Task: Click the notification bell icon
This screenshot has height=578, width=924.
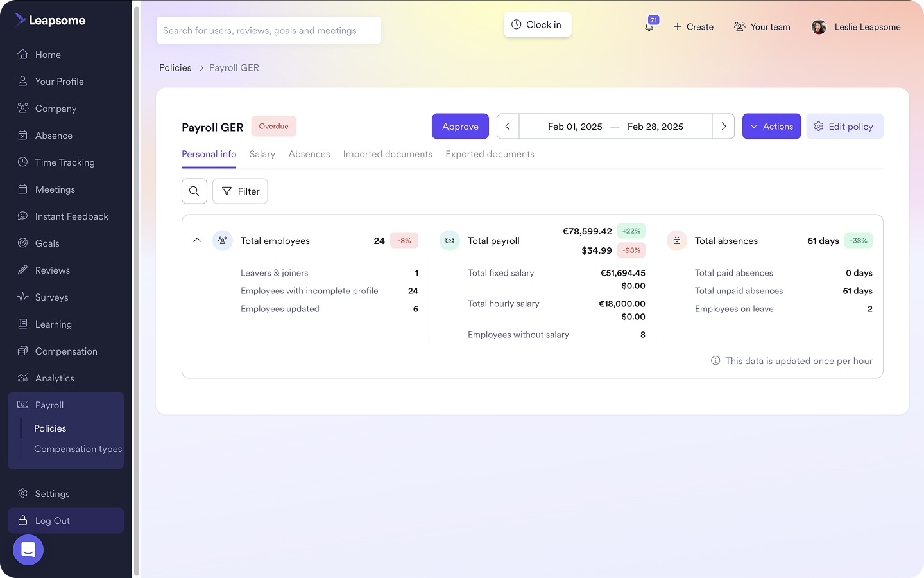Action: [x=649, y=27]
